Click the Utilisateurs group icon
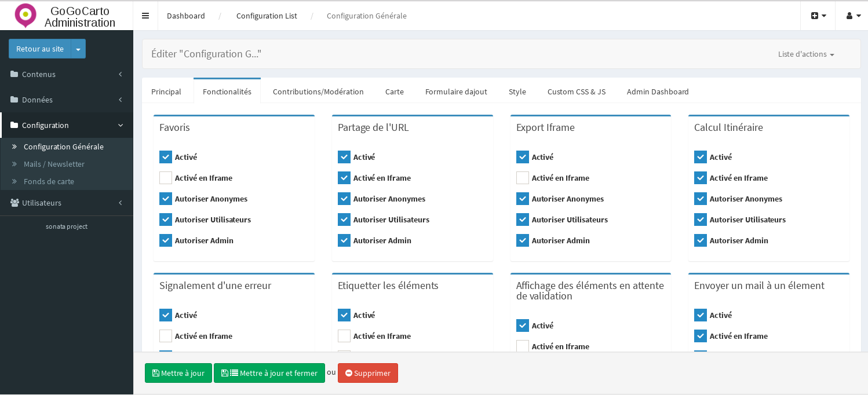The image size is (868, 395). click(14, 203)
